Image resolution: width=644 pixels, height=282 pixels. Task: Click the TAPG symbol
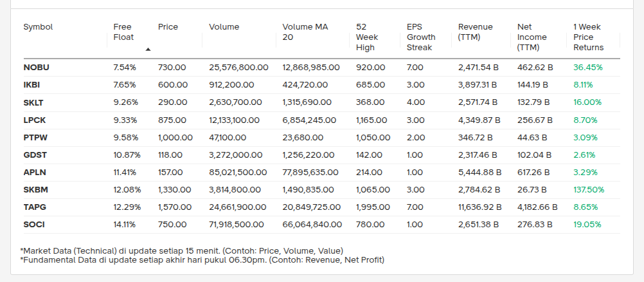pos(35,207)
